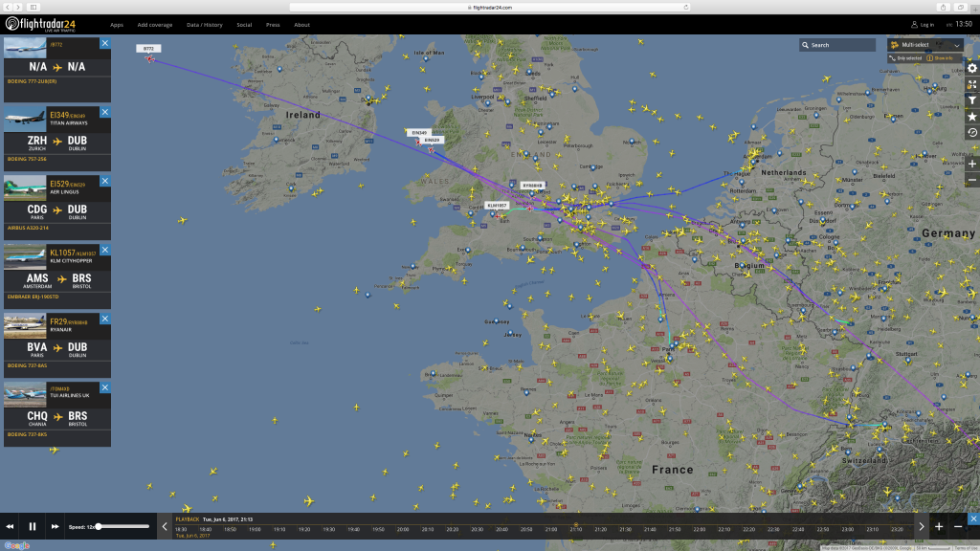Click the AMS to BRS route text
Image resolution: width=980 pixels, height=551 pixels.
click(x=58, y=280)
